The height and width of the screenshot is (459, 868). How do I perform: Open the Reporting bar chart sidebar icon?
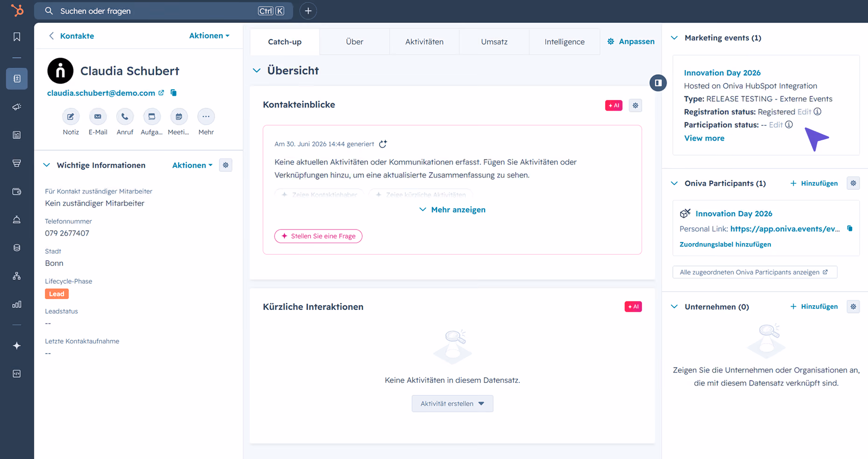point(17,304)
